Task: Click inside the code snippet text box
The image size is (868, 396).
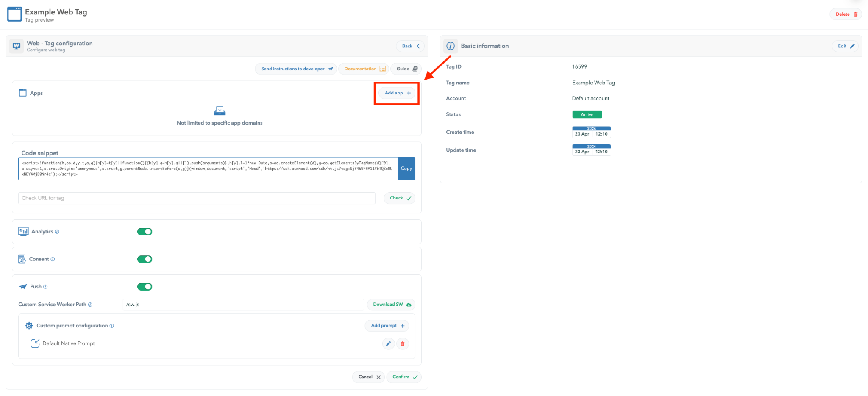Action: [x=208, y=169]
